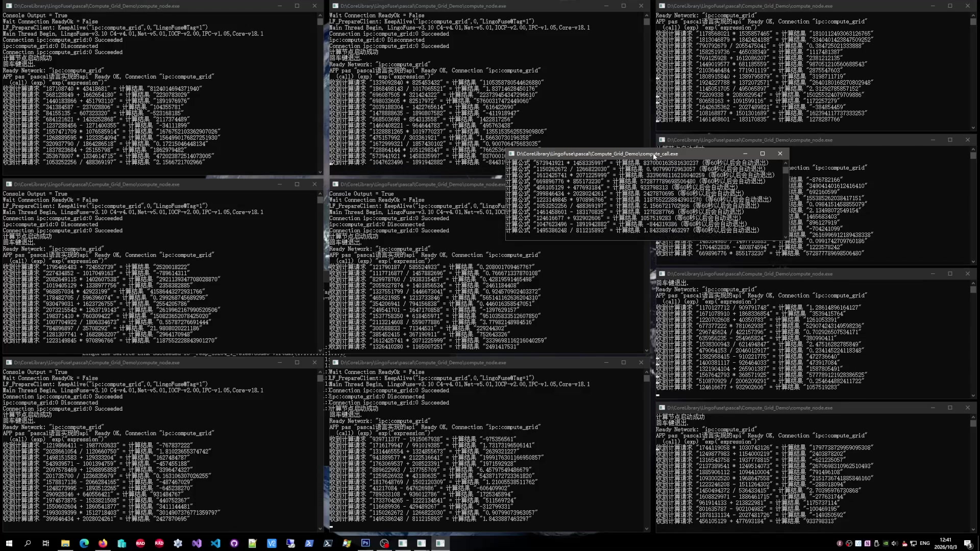
Task: Open Task View on the taskbar
Action: pos(46,543)
